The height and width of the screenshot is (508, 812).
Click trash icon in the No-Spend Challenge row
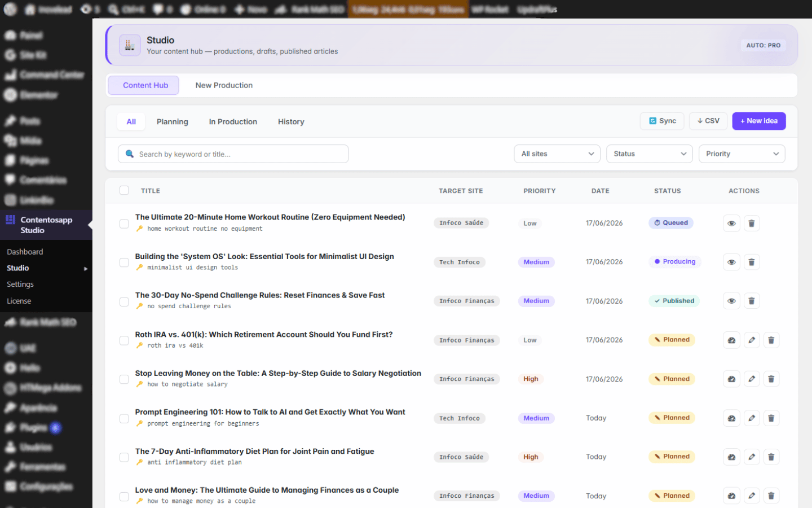tap(751, 301)
